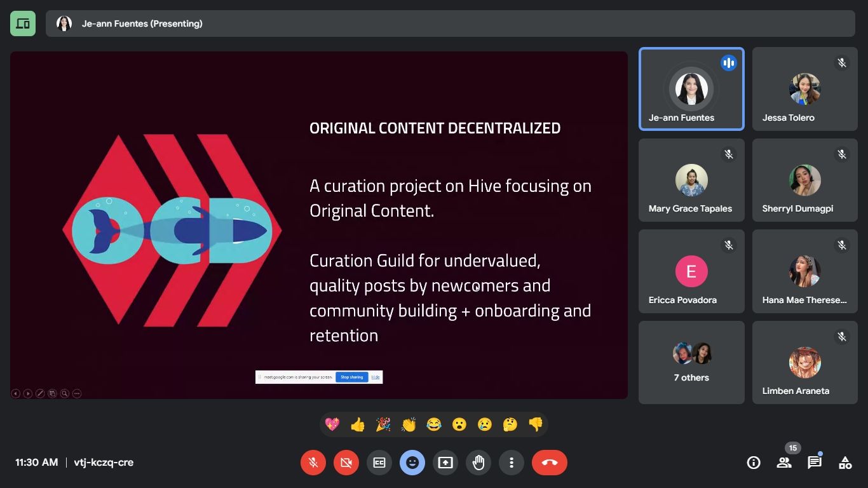Send the laughing face reaction

point(434,424)
